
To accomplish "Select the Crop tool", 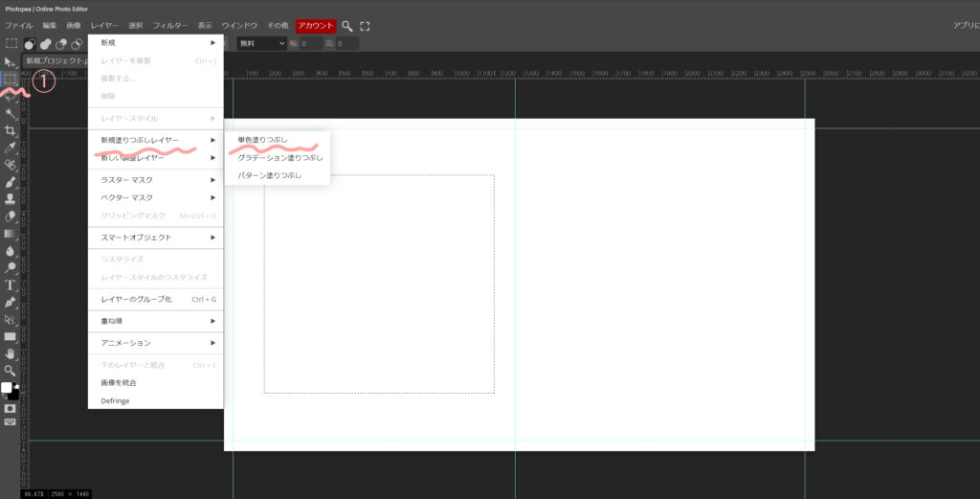I will pos(11,130).
